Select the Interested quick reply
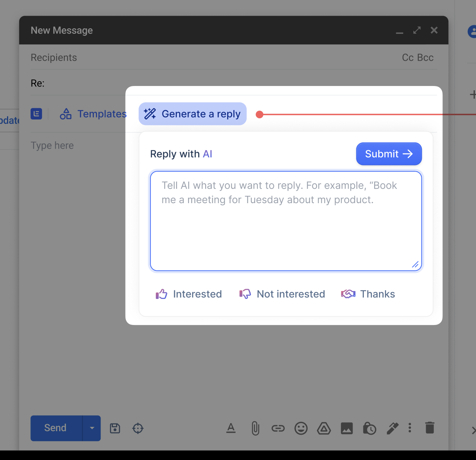This screenshot has height=460, width=476. click(189, 294)
